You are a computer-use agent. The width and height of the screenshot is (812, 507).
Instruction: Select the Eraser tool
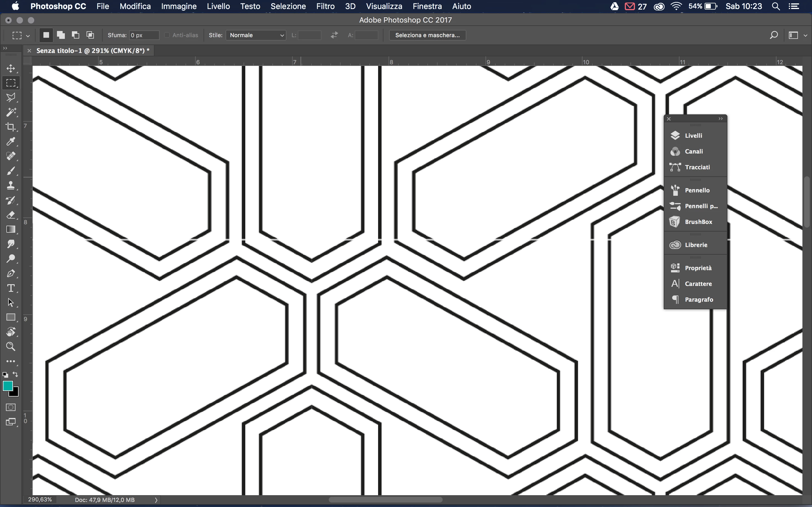[x=11, y=215]
